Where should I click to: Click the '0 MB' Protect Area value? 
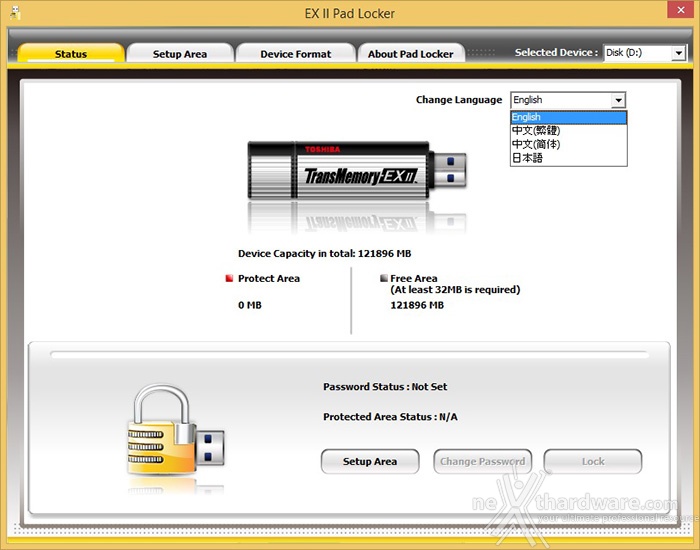[x=250, y=305]
